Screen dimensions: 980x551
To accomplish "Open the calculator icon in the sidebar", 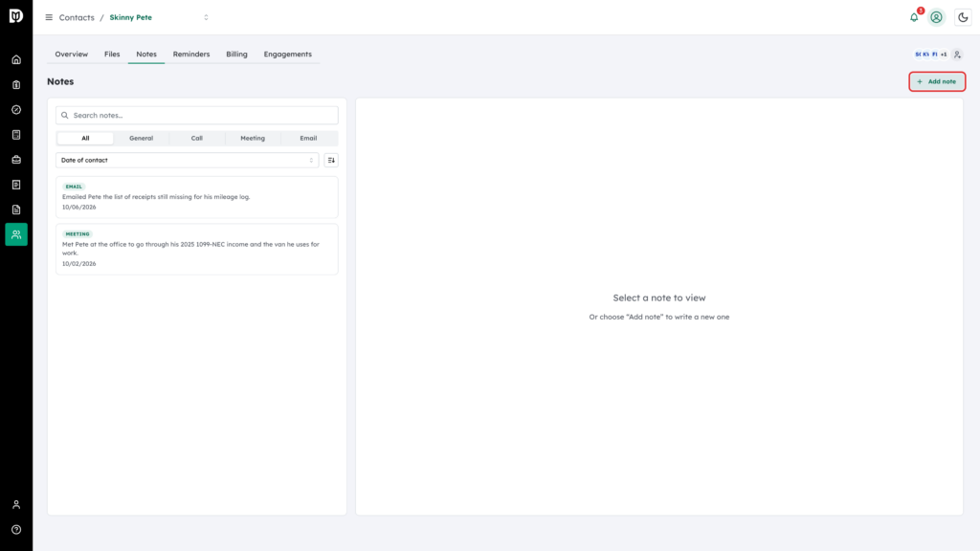I will 16,135.
